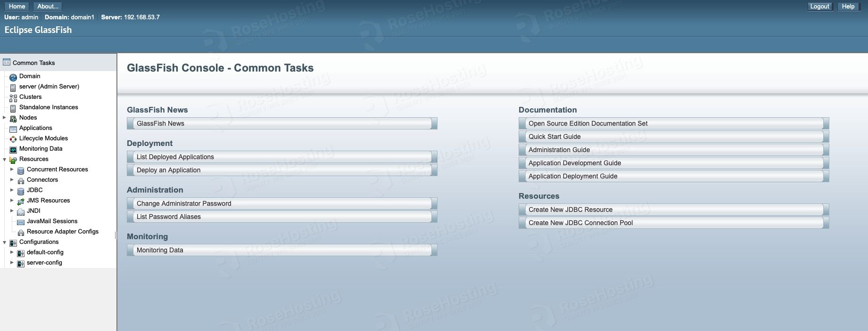Click the Clusters icon in tree
This screenshot has width=868, height=331.
(x=13, y=97)
